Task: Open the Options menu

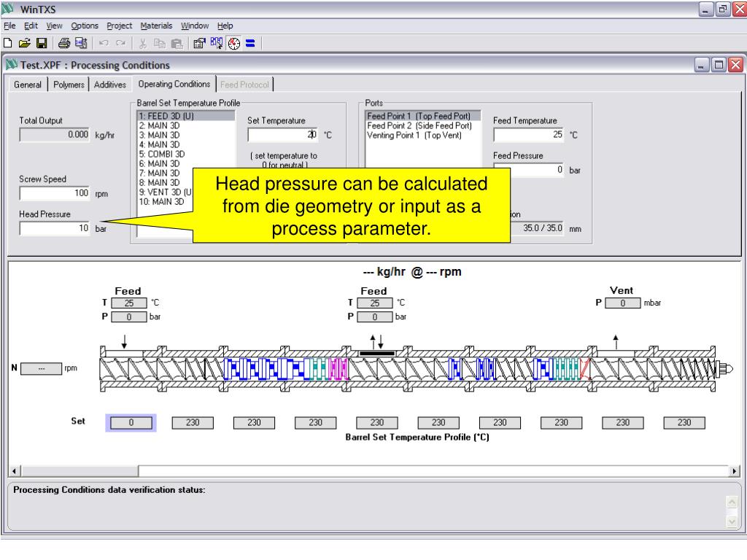Action: (x=85, y=26)
